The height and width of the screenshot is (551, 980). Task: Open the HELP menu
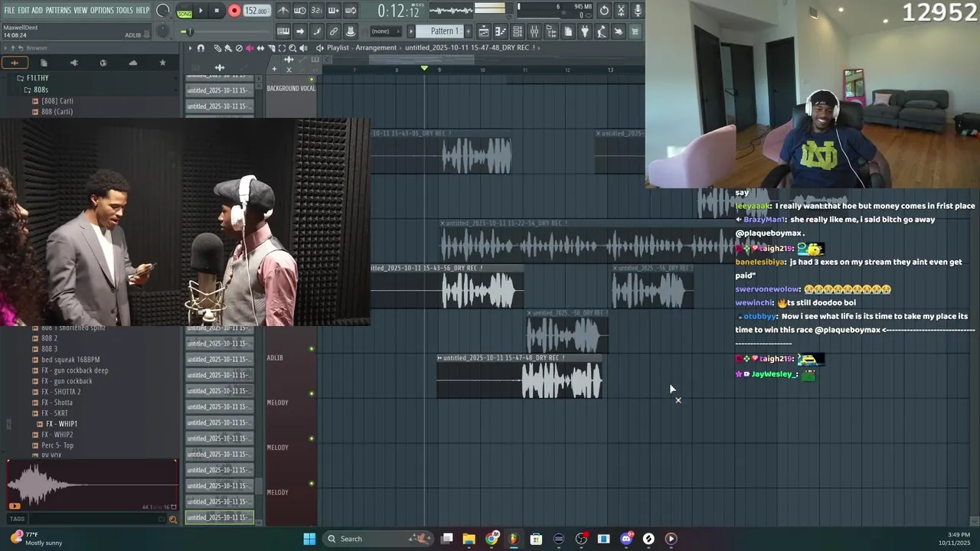(x=143, y=11)
